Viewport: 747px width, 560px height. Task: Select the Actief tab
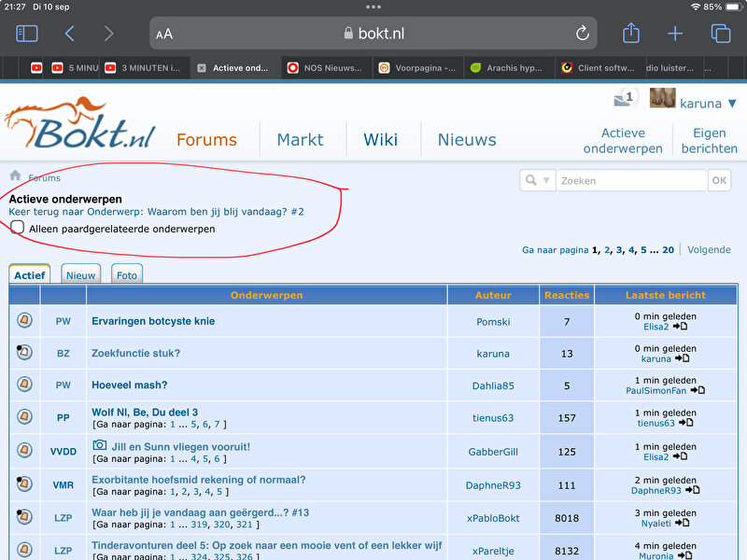coord(30,275)
